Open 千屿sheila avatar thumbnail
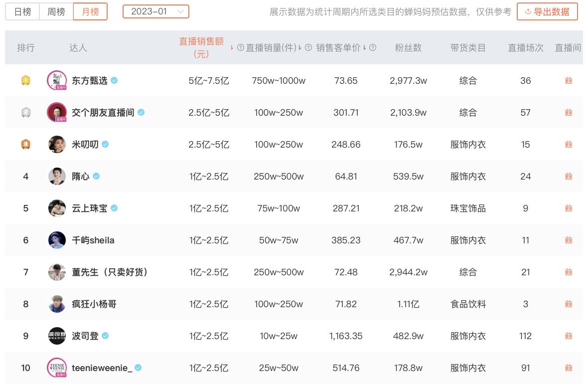Viewport: 588px width, 386px height. [x=57, y=240]
